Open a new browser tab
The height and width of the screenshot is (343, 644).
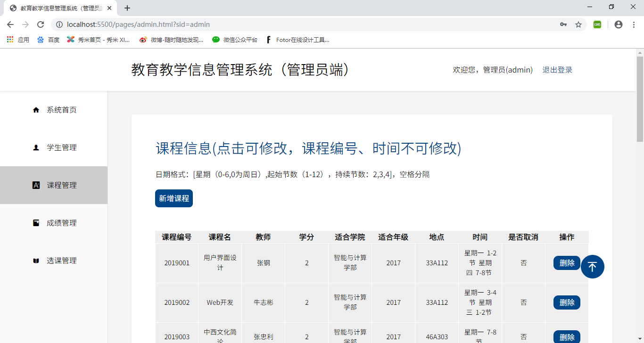(x=127, y=8)
